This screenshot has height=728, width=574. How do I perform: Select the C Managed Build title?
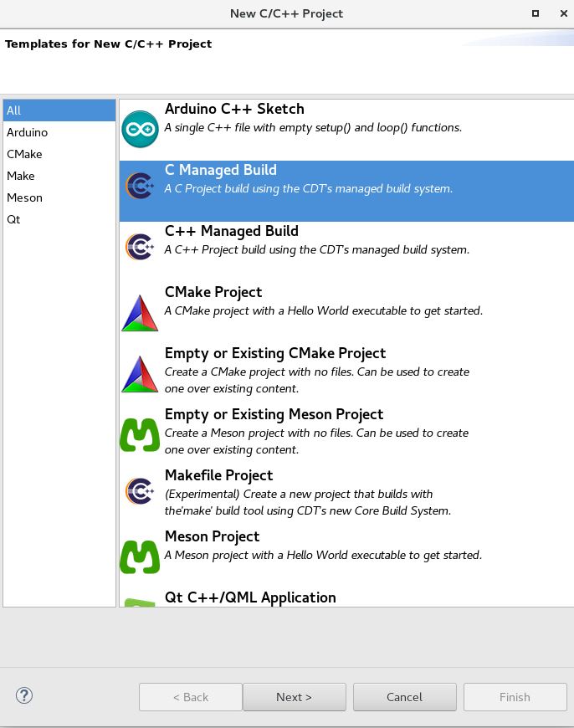(221, 170)
